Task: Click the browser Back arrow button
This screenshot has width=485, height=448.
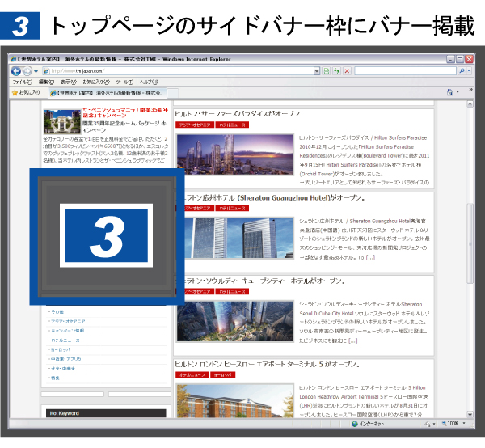Action: [16, 71]
